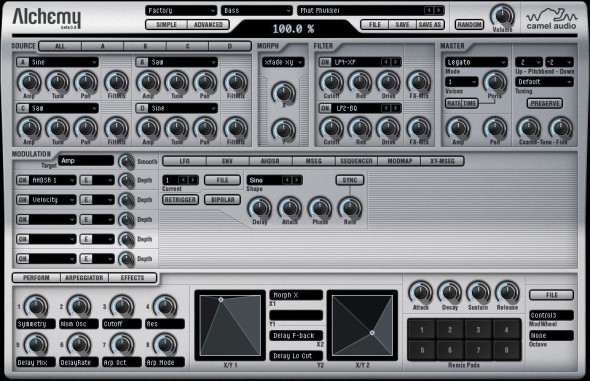Click the camel audio logo
Viewport: 590px width, 381px height.
pyautogui.click(x=551, y=19)
